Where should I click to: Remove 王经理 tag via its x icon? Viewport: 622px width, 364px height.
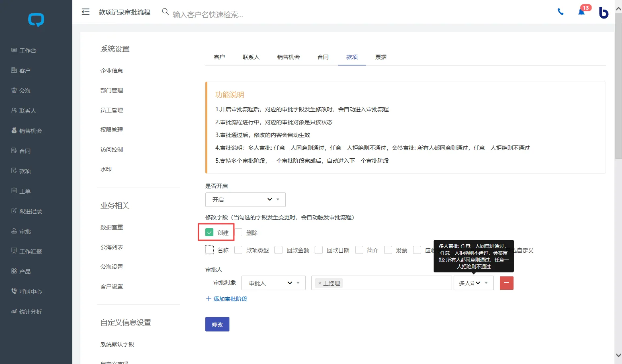point(320,283)
